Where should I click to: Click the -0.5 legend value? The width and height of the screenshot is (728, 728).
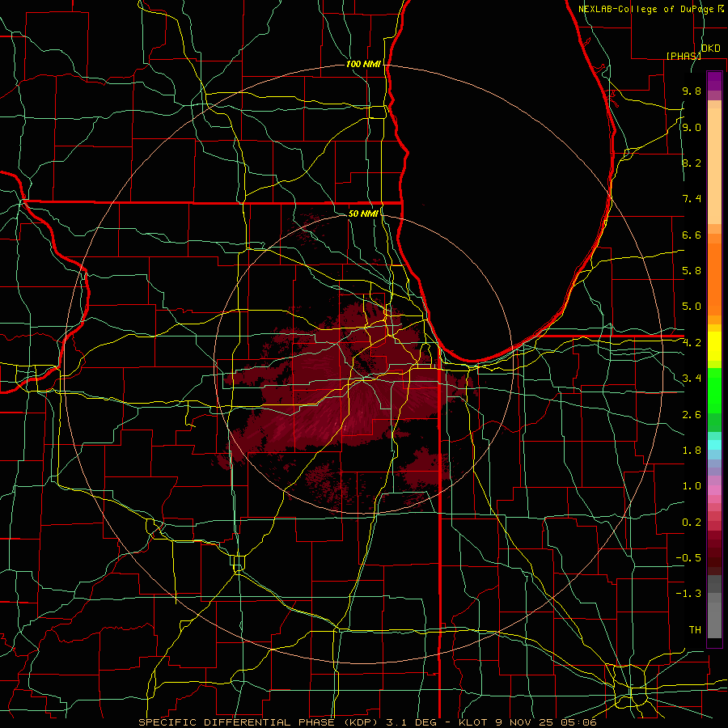(x=688, y=558)
